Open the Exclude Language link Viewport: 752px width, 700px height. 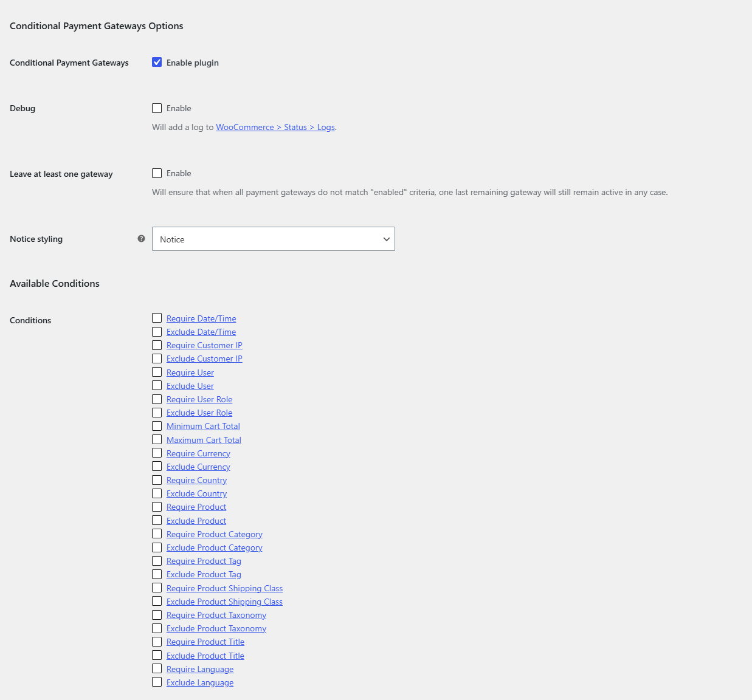coord(200,682)
